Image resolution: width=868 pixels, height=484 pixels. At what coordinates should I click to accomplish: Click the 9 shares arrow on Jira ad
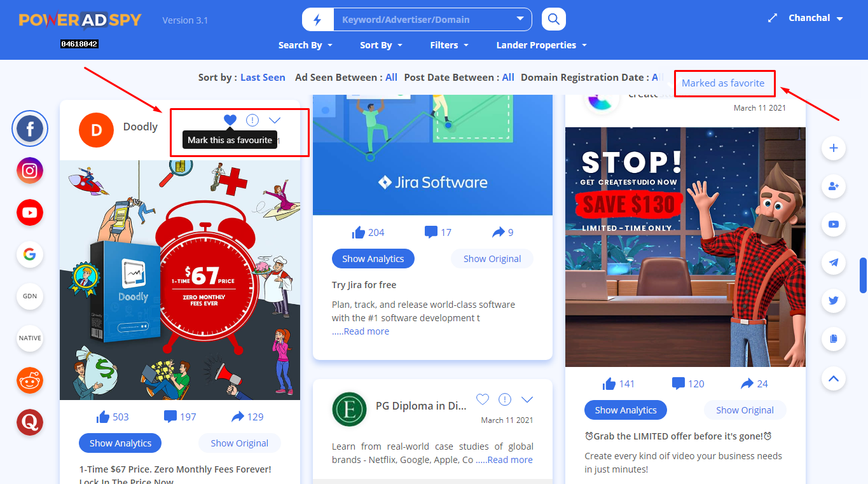[x=499, y=232]
